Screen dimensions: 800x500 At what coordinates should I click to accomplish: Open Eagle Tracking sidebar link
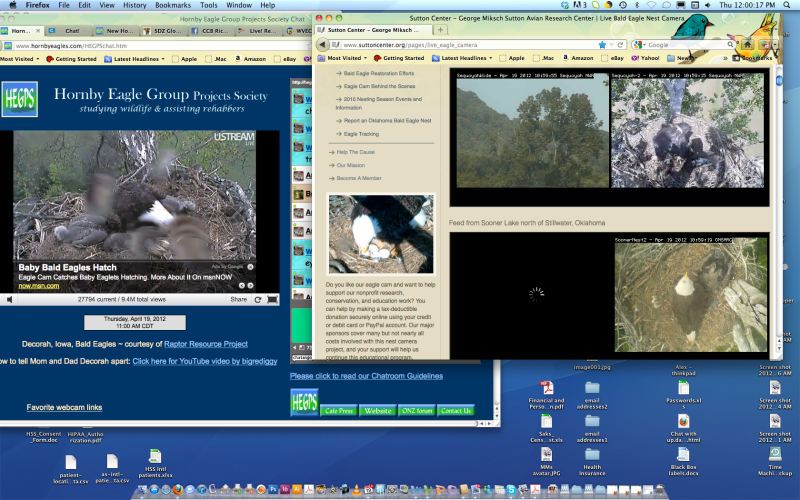[x=361, y=134]
